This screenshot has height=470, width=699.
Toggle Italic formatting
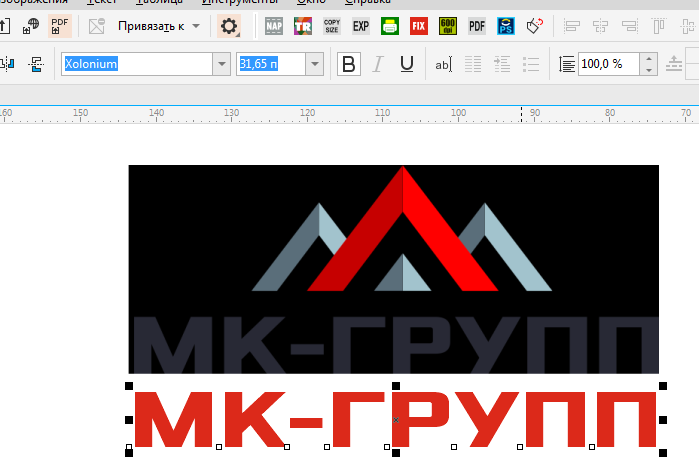pyautogui.click(x=378, y=64)
